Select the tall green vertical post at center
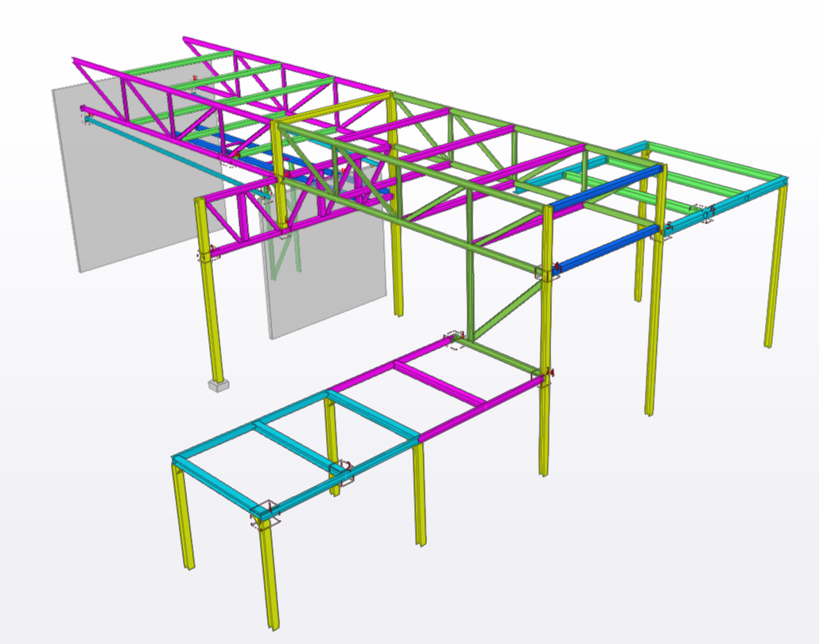Screen dimensions: 819x644 470,264
